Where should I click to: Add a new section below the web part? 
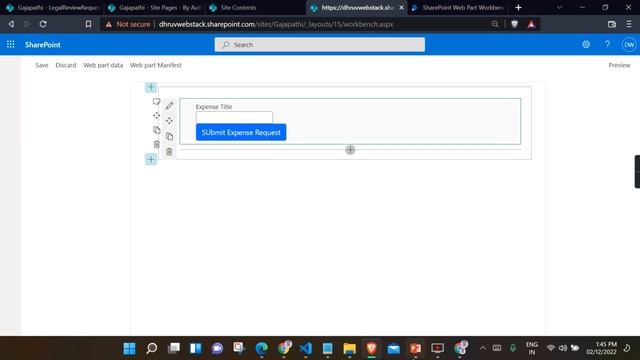(x=151, y=160)
